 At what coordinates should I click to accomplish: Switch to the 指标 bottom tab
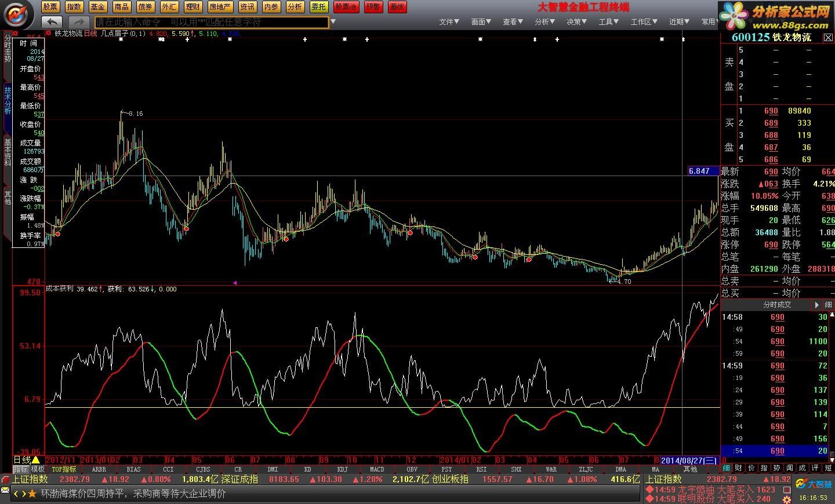point(21,469)
